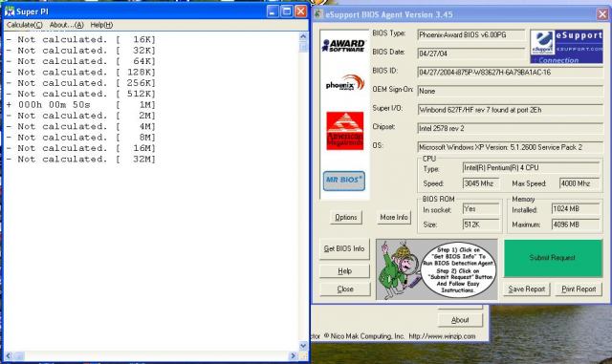The image size is (612, 364).
Task: Click the CPU Type field
Action: pyautogui.click(x=531, y=168)
